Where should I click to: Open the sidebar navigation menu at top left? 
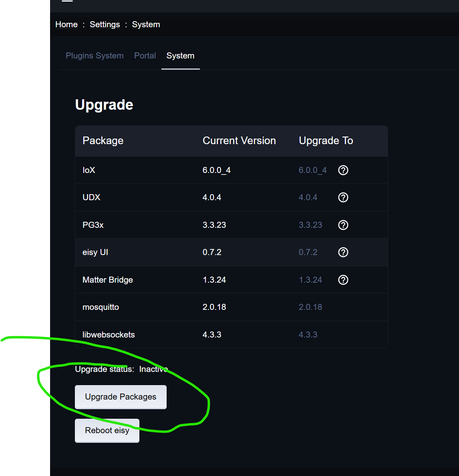tap(67, 2)
